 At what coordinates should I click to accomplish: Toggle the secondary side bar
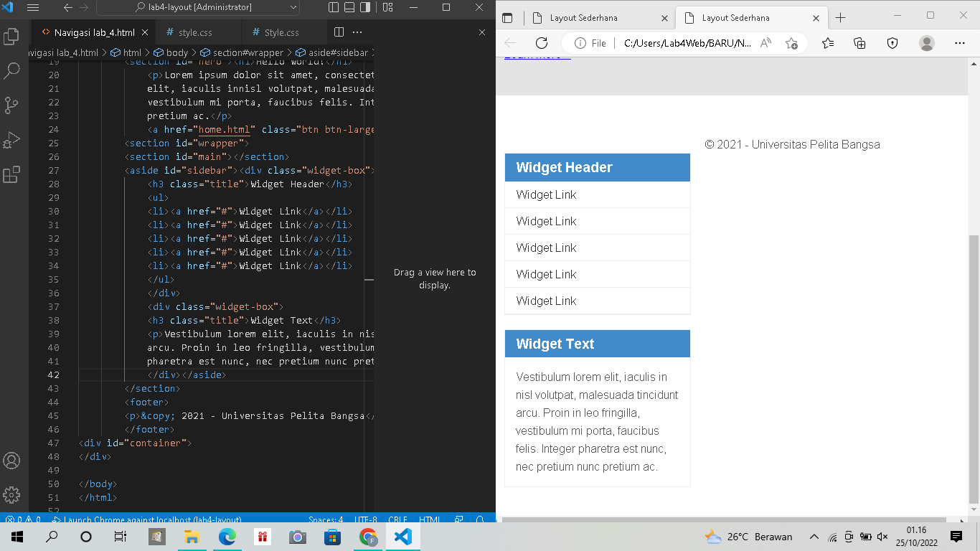[x=364, y=6]
